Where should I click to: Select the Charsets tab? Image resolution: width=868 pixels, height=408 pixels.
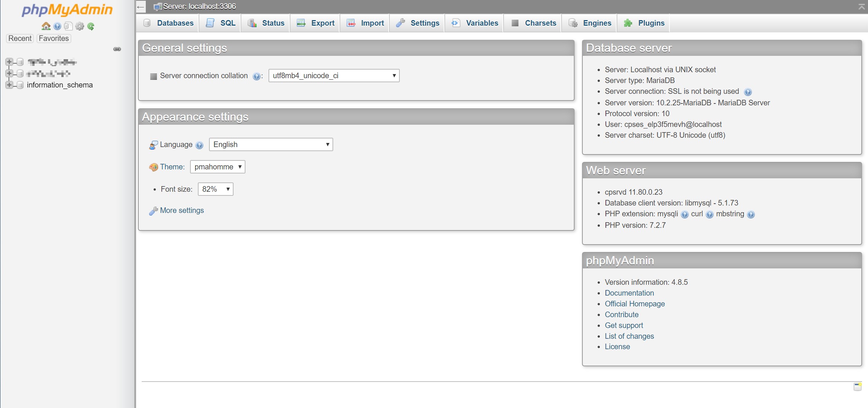[x=540, y=23]
